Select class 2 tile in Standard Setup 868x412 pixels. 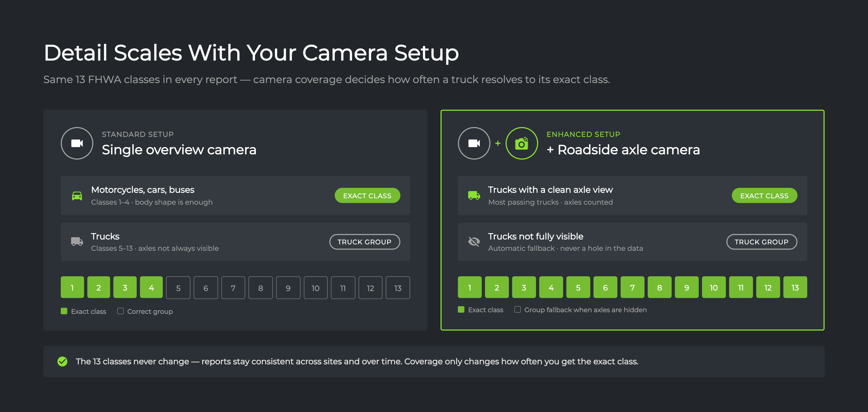(98, 287)
